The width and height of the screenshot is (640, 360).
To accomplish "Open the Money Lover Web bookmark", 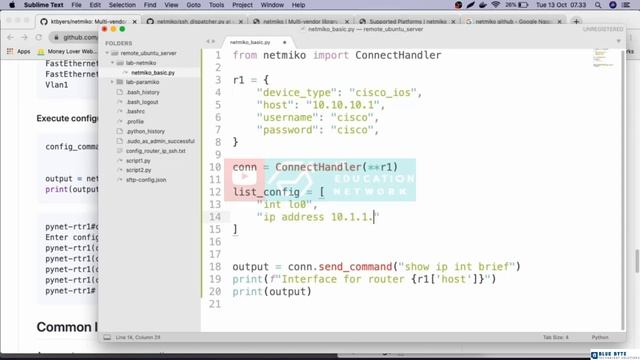I will 67,51.
